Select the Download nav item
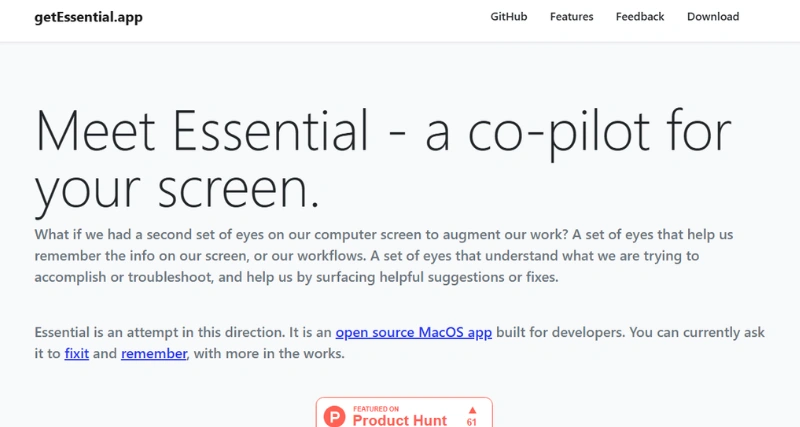 click(713, 17)
